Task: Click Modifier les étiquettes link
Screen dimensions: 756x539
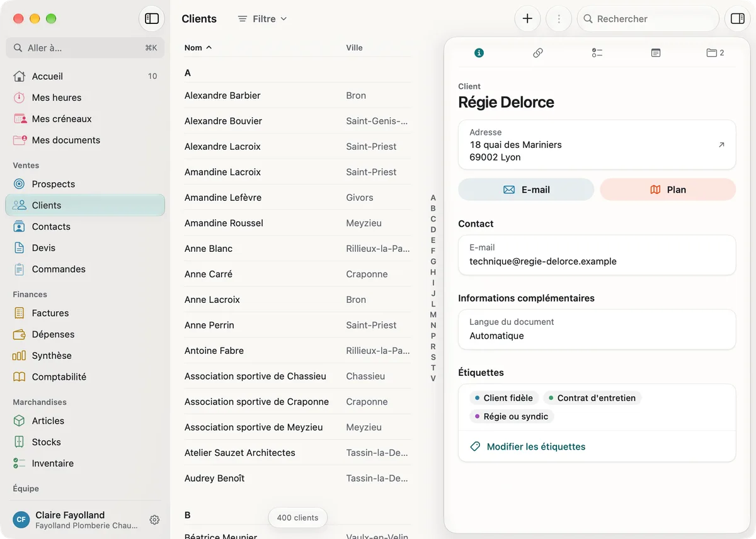Action: click(x=528, y=446)
